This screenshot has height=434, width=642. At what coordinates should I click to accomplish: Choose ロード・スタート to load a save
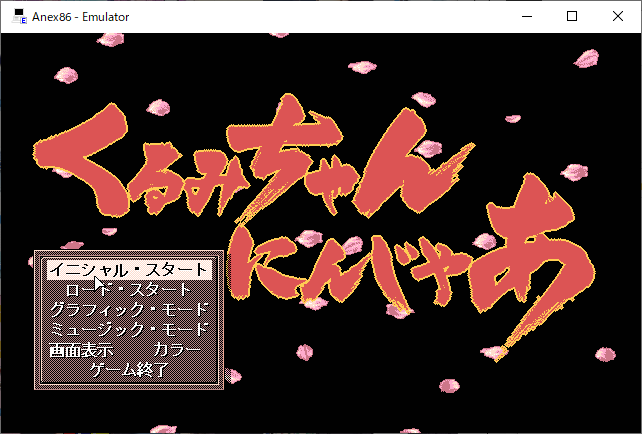coord(129,290)
